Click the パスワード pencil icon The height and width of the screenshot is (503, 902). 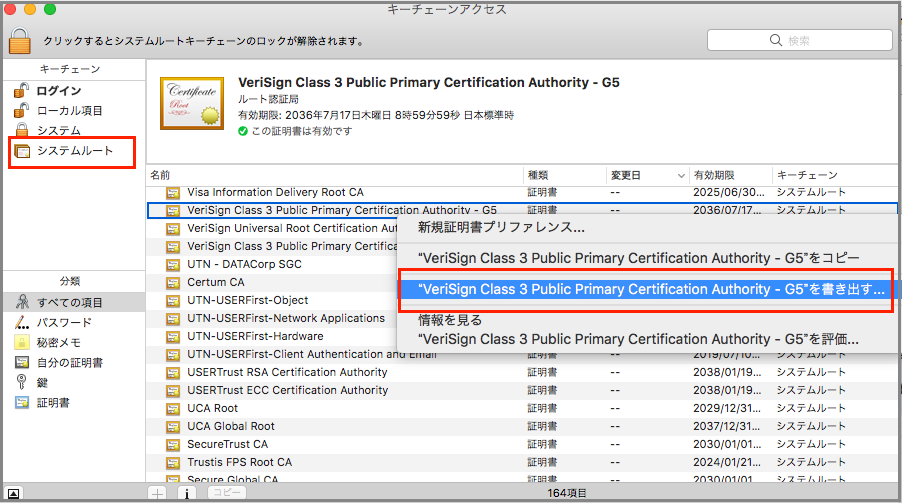22,322
